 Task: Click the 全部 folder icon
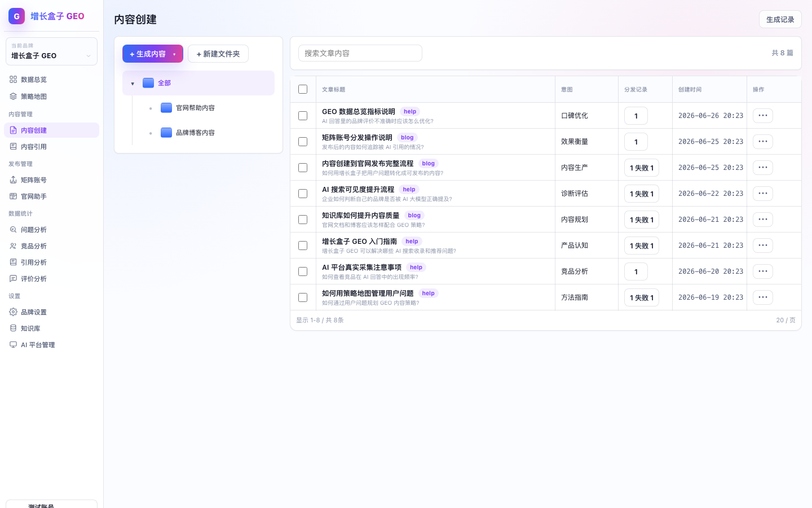tap(148, 83)
